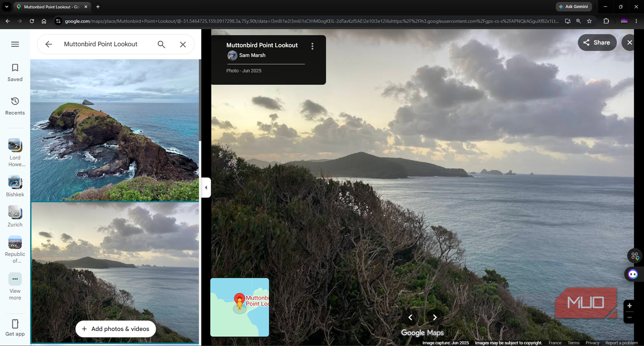Click View more in the sidebar
This screenshot has height=346, width=644.
[x=15, y=286]
